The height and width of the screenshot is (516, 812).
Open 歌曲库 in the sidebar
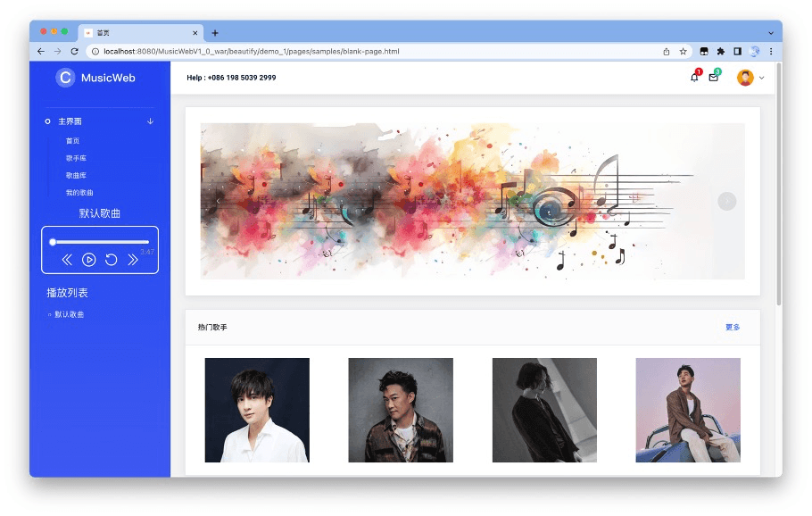[x=76, y=175]
